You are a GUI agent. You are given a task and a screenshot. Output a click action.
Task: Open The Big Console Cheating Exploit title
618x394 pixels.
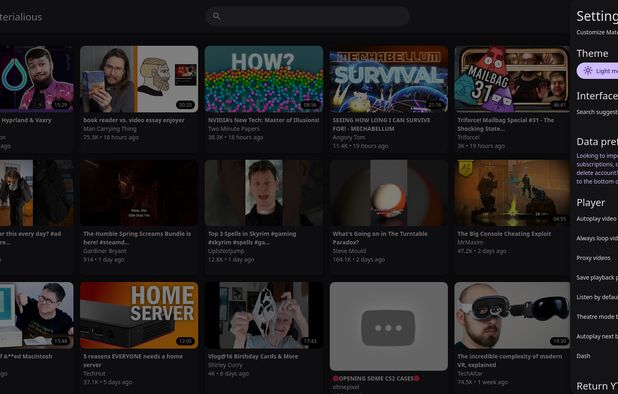tap(504, 234)
